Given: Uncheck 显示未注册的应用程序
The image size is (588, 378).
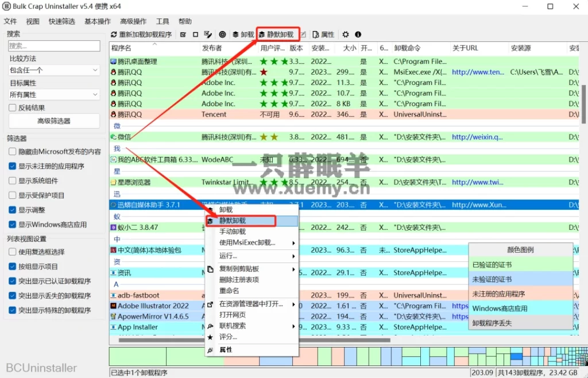Looking at the screenshot, I should pos(13,166).
